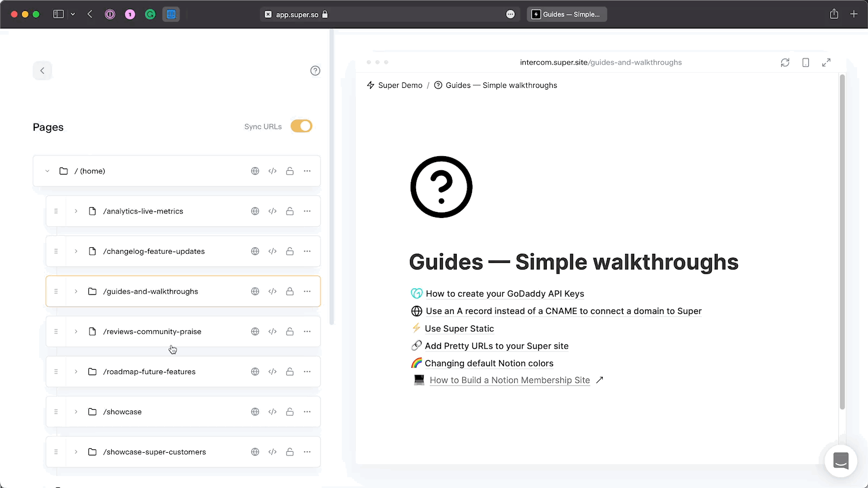
Task: Collapse the / (home) folder
Action: (x=47, y=171)
